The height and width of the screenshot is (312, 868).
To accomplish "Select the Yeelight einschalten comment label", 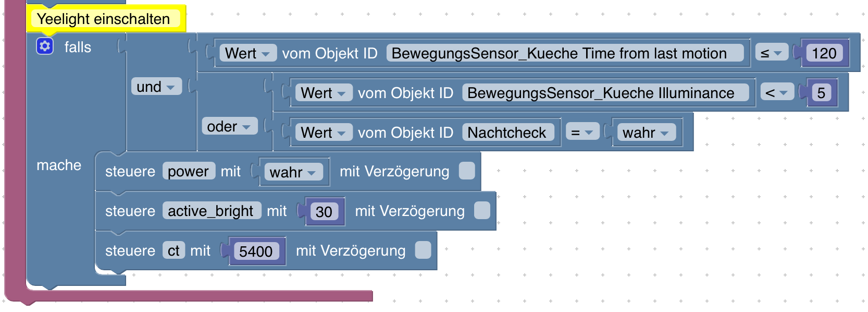I will pos(104,19).
